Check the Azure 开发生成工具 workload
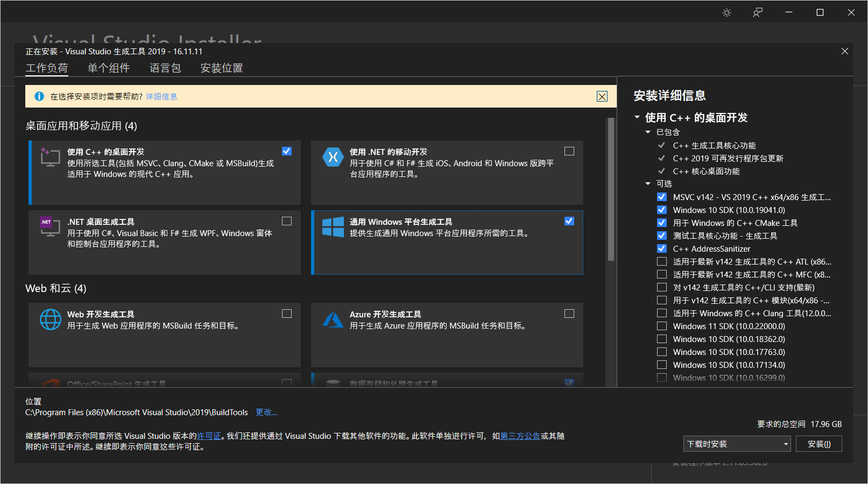Image resolution: width=868 pixels, height=484 pixels. [x=569, y=314]
